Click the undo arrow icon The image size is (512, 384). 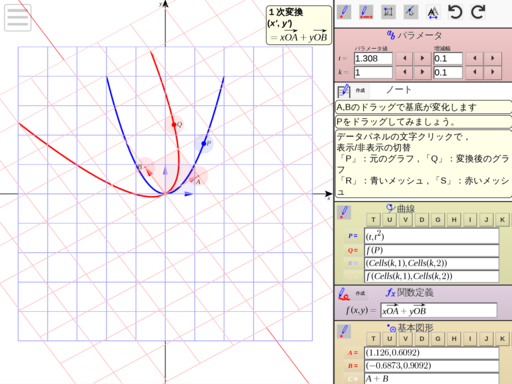tap(455, 12)
